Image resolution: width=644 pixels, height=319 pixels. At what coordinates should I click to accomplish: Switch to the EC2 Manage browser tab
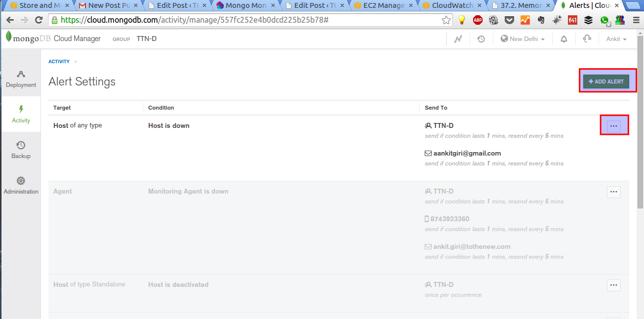pyautogui.click(x=384, y=5)
